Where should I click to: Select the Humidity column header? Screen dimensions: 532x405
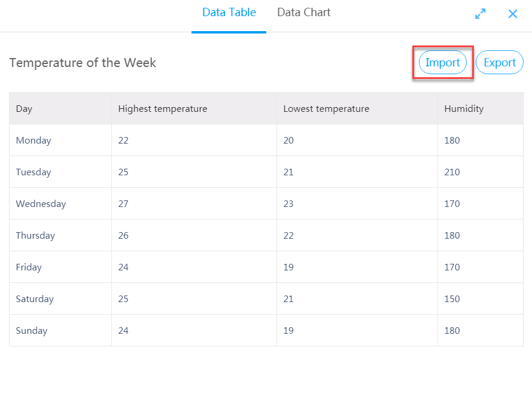(x=464, y=109)
